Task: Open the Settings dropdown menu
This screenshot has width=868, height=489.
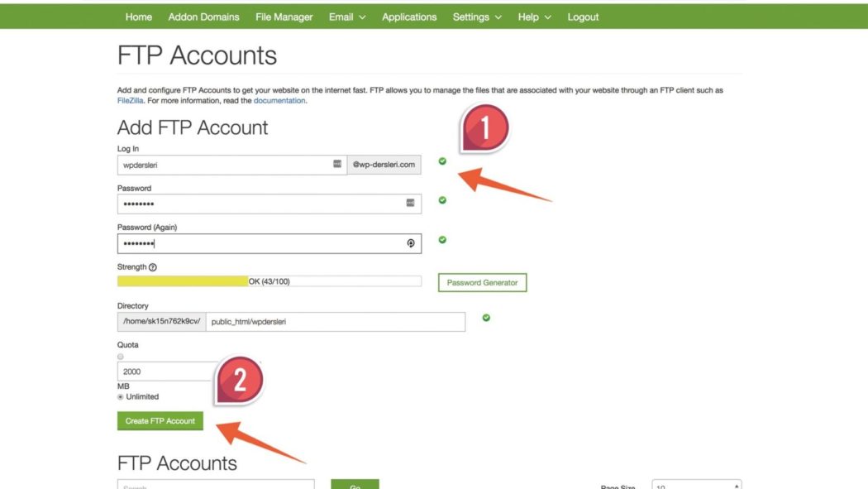Action: point(477,17)
